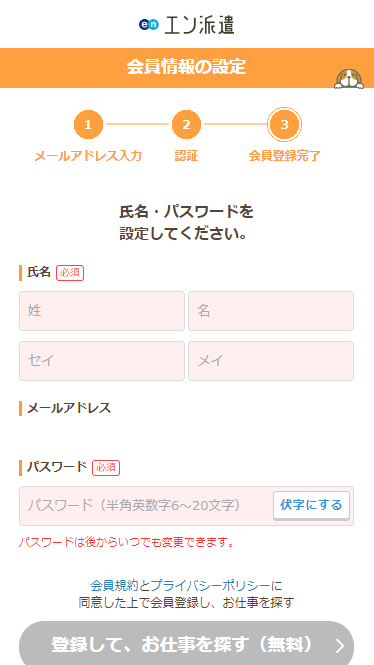Click the エン派遣 logo at top
Viewport: 374px width, 665px height.
[187, 25]
